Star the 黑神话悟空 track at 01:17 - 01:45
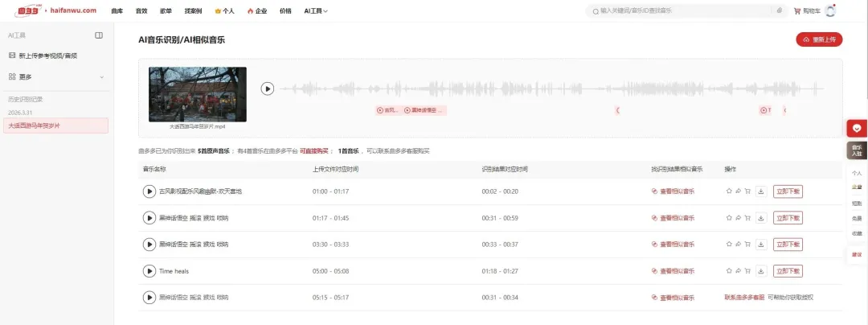This screenshot has width=868, height=325. 729,218
